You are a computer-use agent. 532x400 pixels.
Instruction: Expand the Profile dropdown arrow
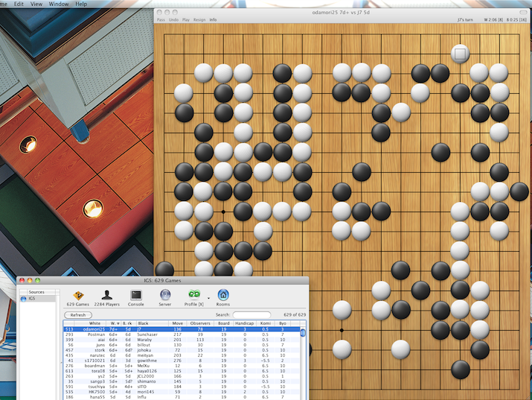(208, 296)
